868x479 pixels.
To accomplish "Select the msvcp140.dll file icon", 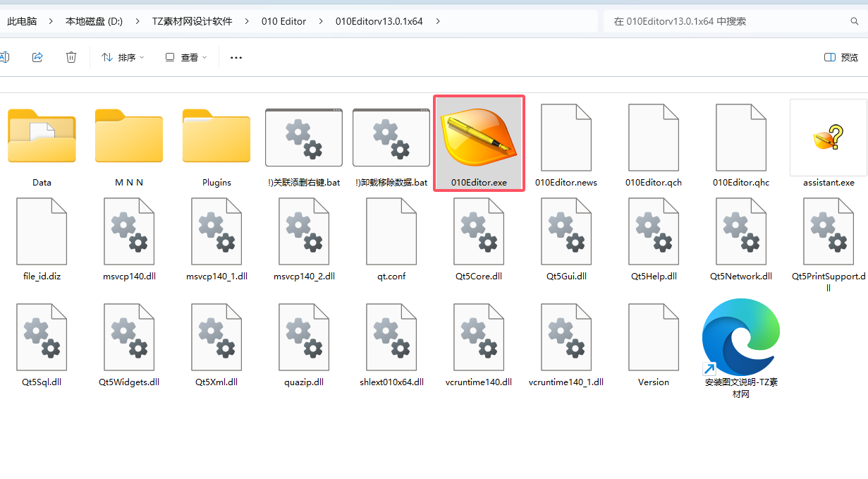I will point(129,231).
